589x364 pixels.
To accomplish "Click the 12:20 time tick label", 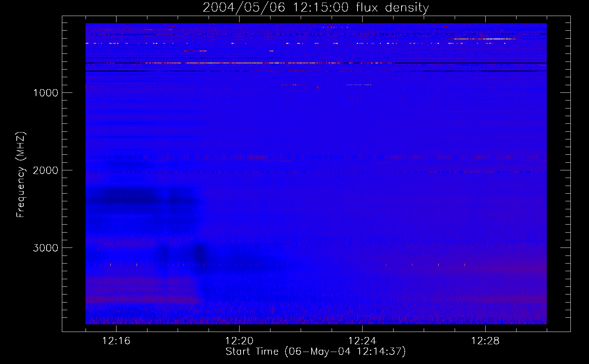I will click(x=239, y=341).
